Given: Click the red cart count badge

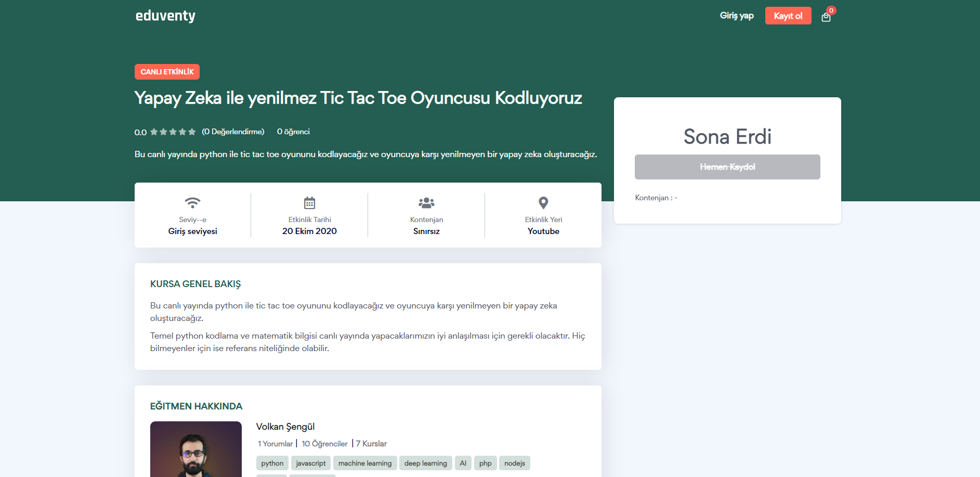Looking at the screenshot, I should pos(831,10).
